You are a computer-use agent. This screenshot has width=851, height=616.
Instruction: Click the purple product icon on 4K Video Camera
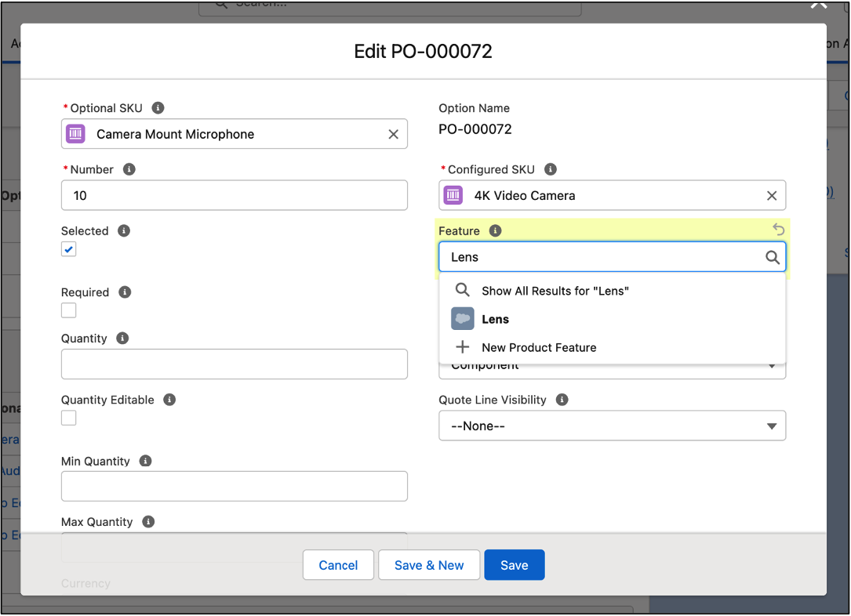(453, 195)
